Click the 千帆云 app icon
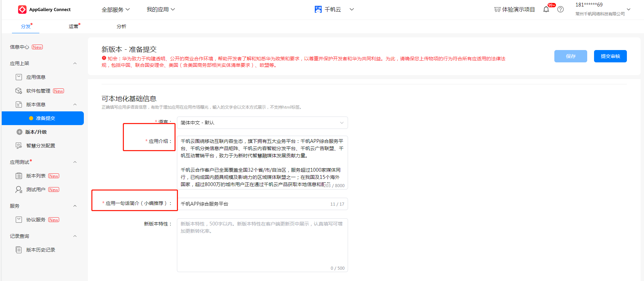Viewport: 644px width, 281px height. point(318,10)
